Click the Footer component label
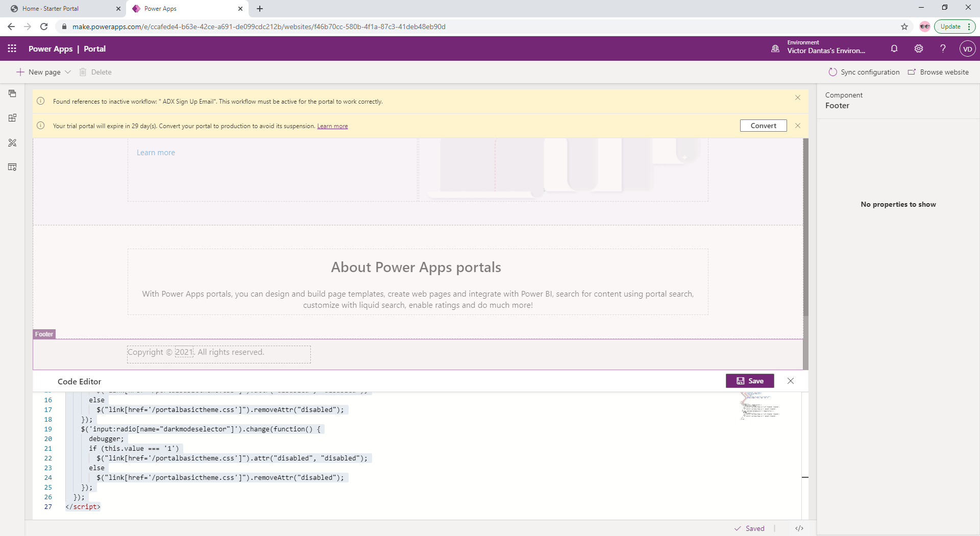The height and width of the screenshot is (536, 980). [44, 334]
